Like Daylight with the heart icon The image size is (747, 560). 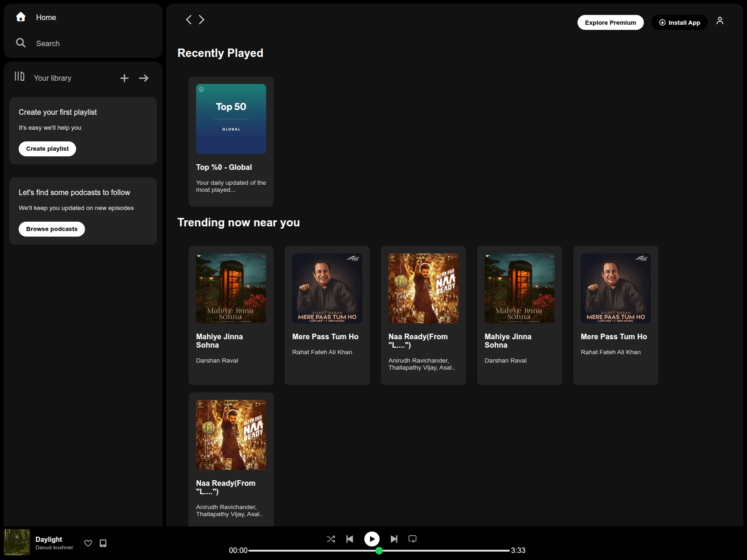[88, 543]
